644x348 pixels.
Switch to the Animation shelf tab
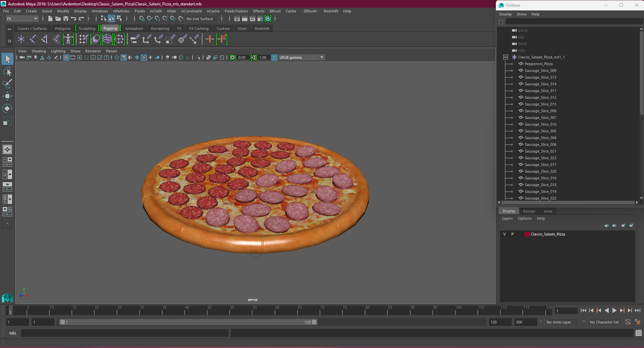pyautogui.click(x=134, y=29)
